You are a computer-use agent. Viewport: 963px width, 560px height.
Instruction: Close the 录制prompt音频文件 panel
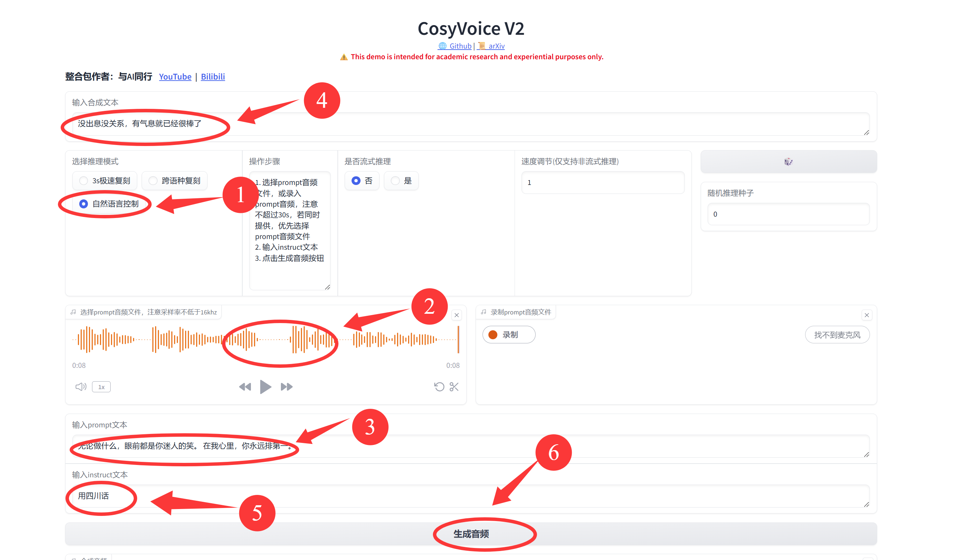click(867, 315)
